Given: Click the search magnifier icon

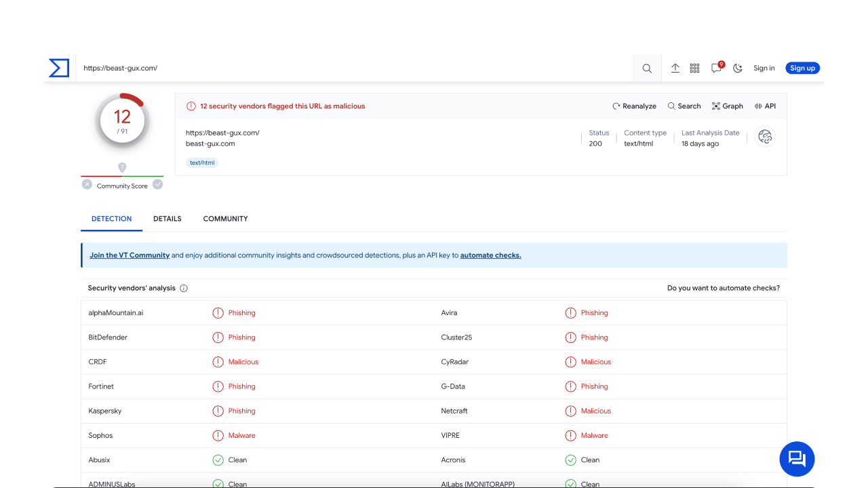Looking at the screenshot, I should [x=646, y=68].
